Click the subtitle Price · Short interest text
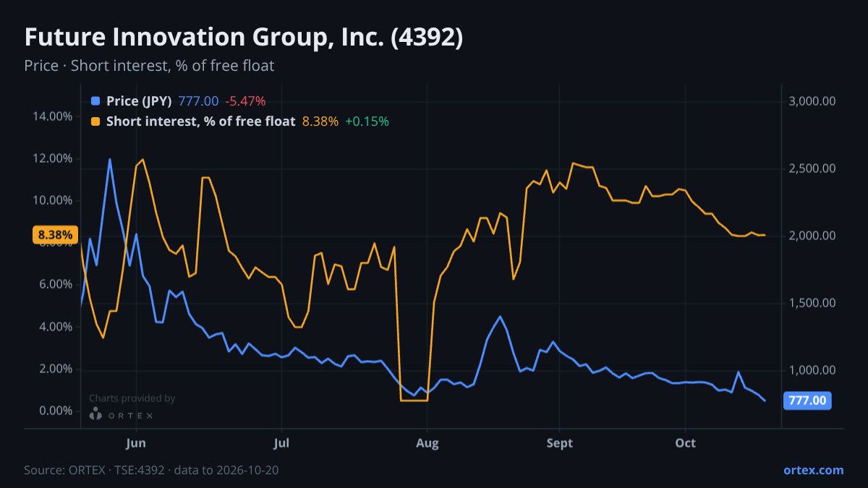 coord(149,66)
